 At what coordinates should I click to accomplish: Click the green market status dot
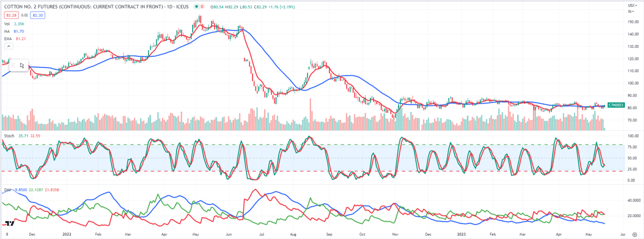tap(197, 6)
